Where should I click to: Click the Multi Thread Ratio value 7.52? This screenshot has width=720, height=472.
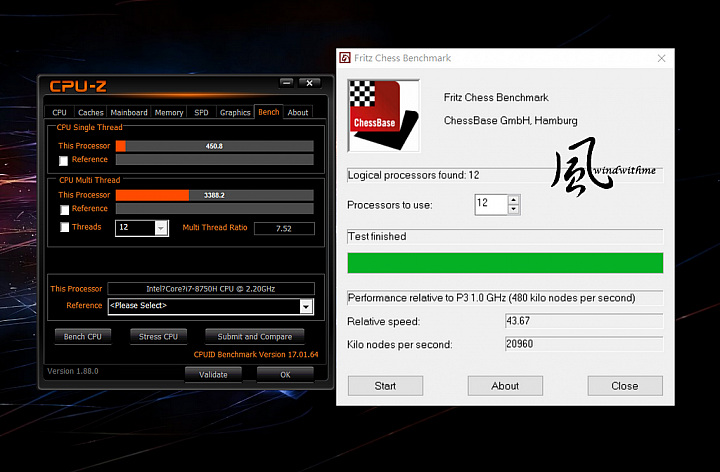284,229
